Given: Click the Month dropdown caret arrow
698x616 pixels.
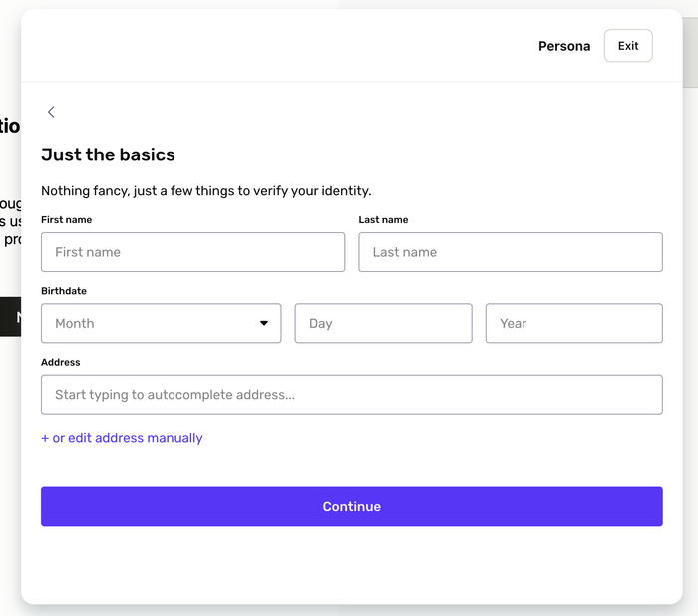Looking at the screenshot, I should pos(264,323).
